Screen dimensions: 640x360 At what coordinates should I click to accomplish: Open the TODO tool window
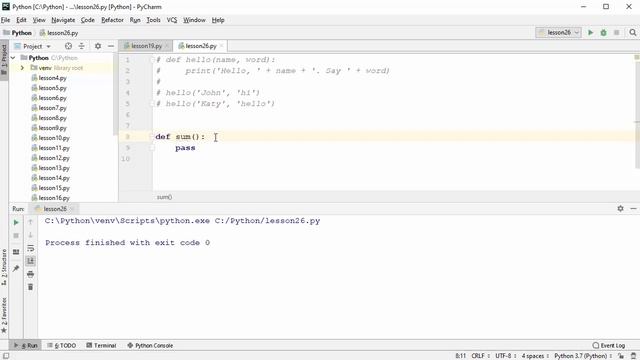click(x=62, y=345)
